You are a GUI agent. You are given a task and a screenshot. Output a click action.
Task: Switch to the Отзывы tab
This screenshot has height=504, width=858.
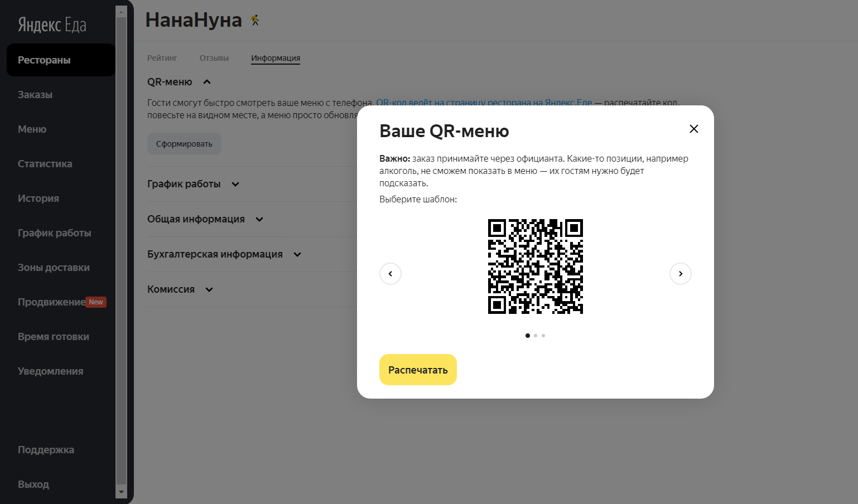(214, 58)
